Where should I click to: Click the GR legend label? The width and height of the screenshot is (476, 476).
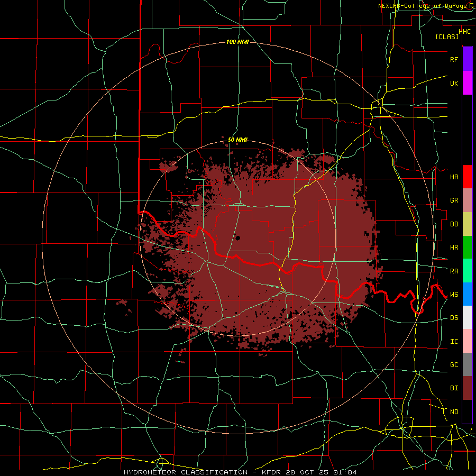click(454, 200)
